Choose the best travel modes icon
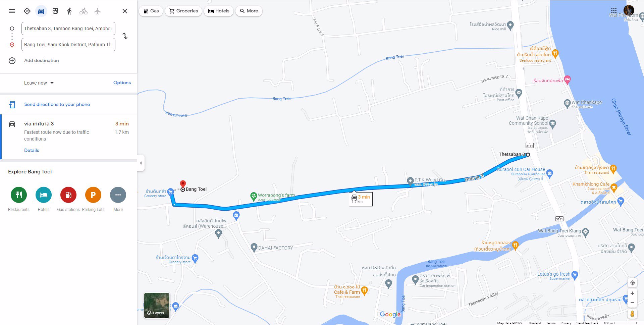 click(x=27, y=11)
